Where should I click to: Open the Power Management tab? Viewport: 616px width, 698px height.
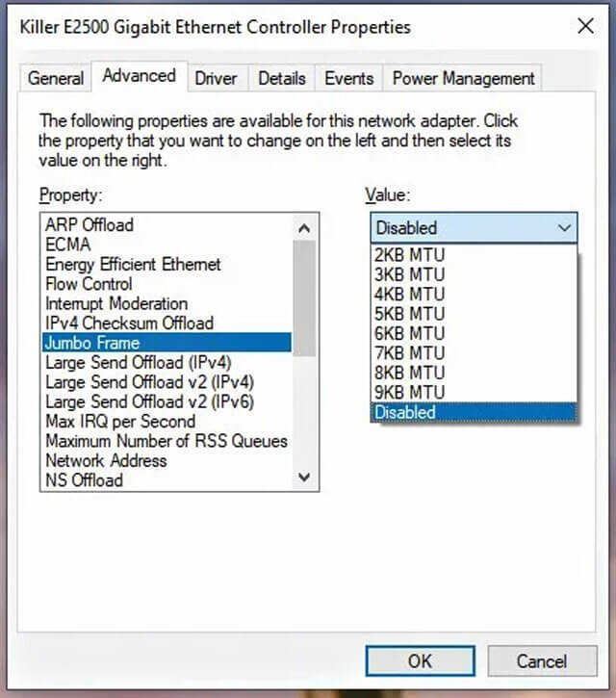pos(463,78)
